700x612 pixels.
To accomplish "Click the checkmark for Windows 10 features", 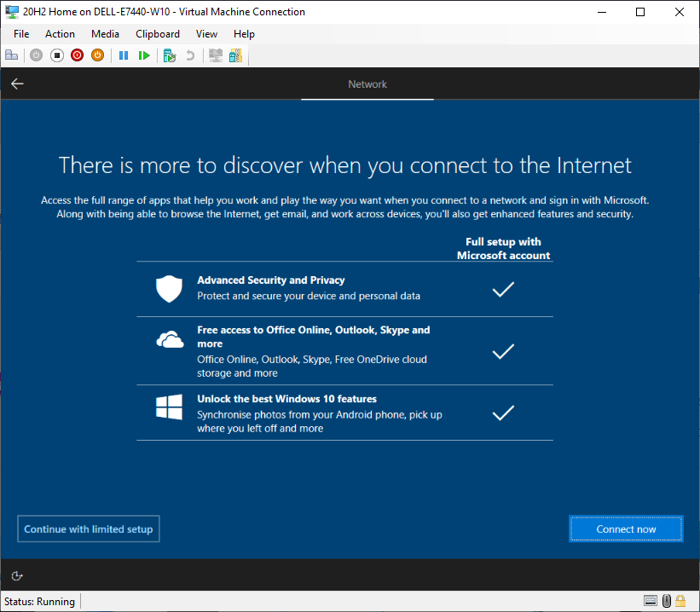I will (503, 413).
